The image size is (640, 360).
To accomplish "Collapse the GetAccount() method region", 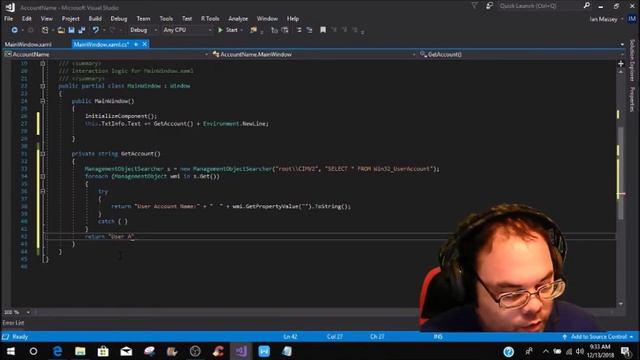I will click(42, 154).
